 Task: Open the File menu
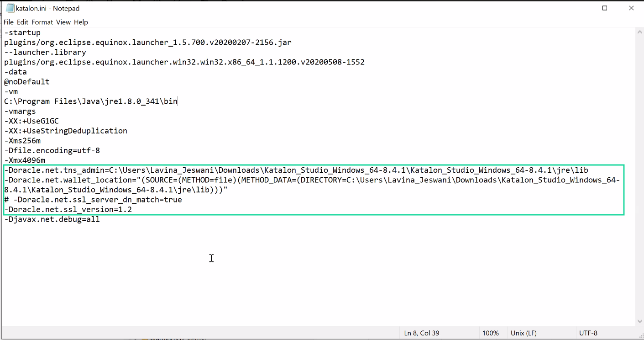9,22
